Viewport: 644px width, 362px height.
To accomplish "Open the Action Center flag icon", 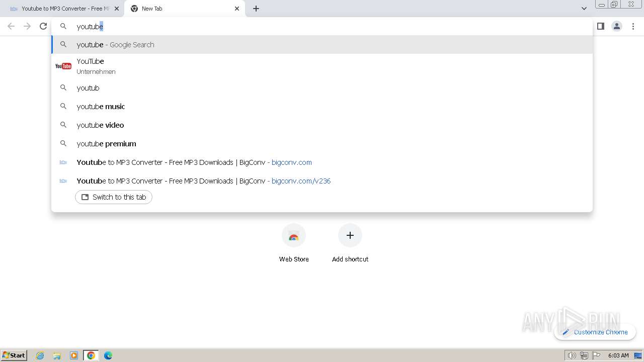I will [596, 355].
